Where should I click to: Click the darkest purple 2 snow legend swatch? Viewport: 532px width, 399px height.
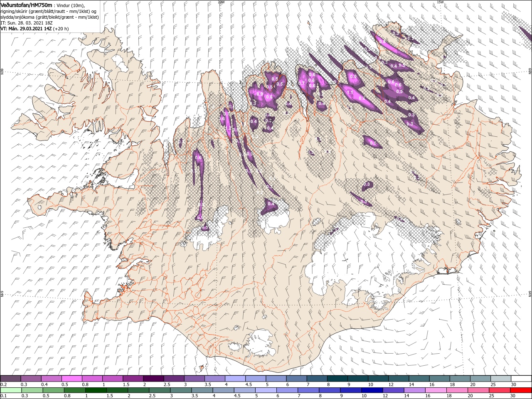(153, 379)
